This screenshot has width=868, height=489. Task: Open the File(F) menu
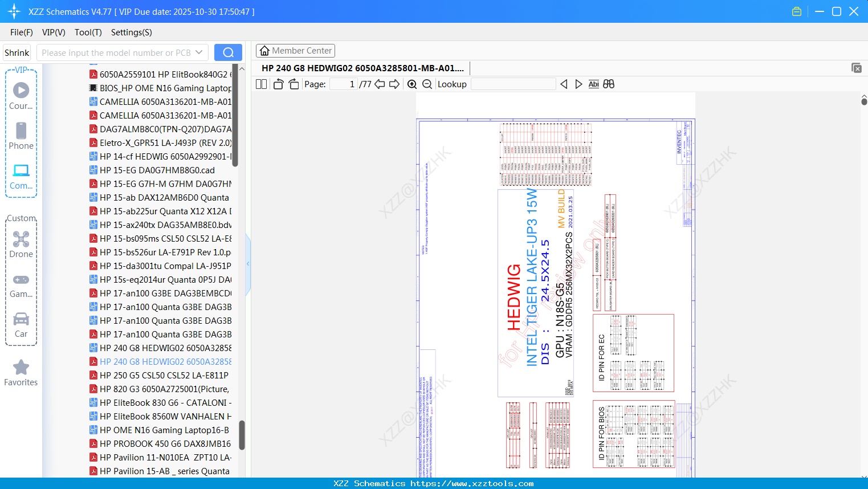point(22,32)
